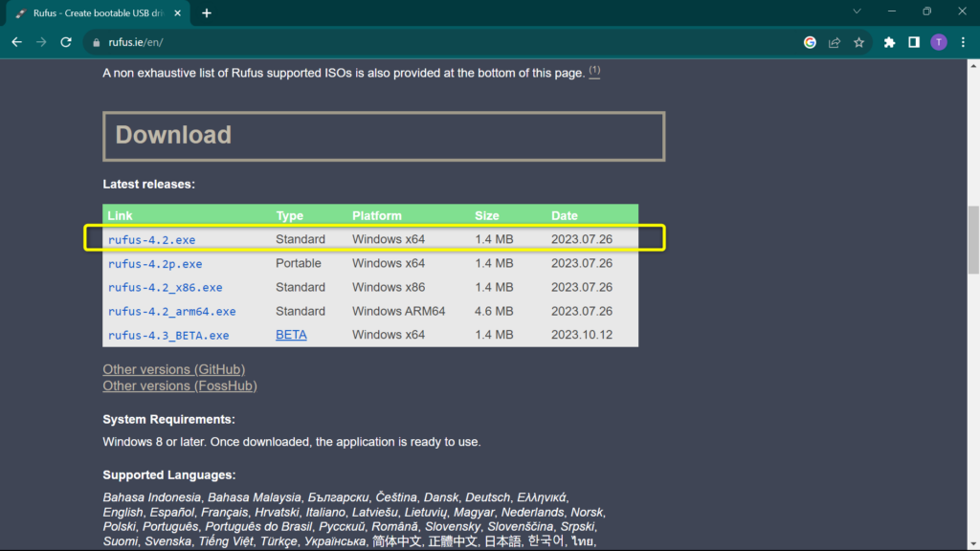Reload the rufus.ie page

65,42
